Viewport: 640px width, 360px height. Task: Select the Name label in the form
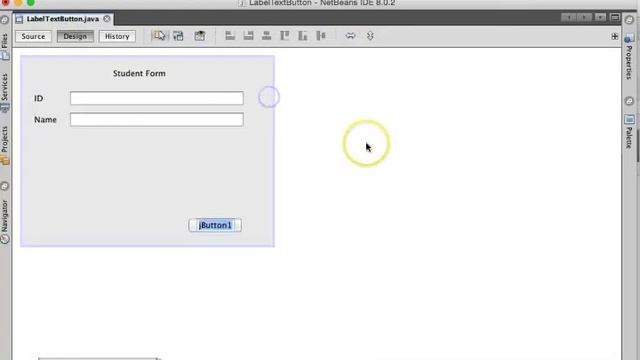pos(45,120)
